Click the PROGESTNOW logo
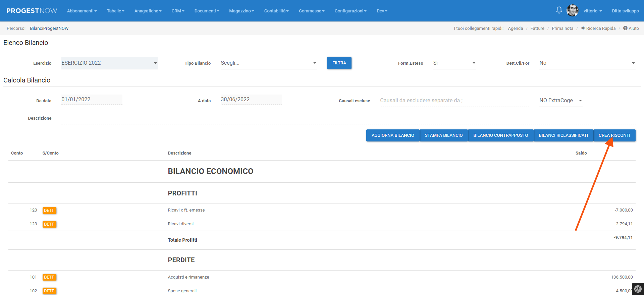644x295 pixels. [32, 11]
